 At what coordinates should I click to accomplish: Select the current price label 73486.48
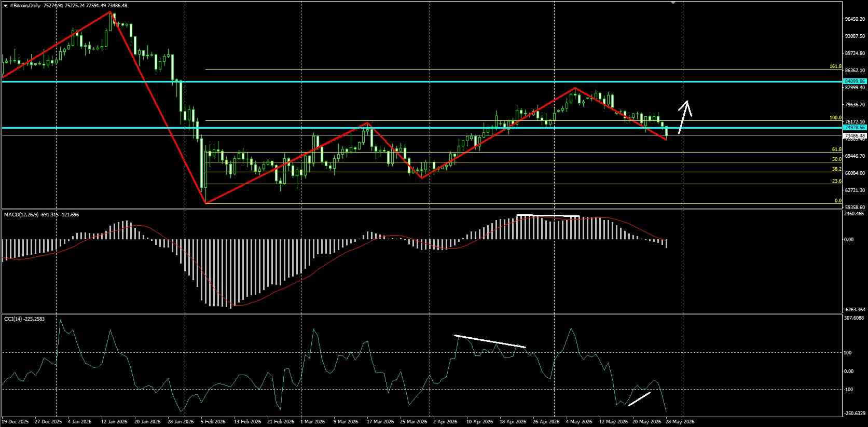855,136
